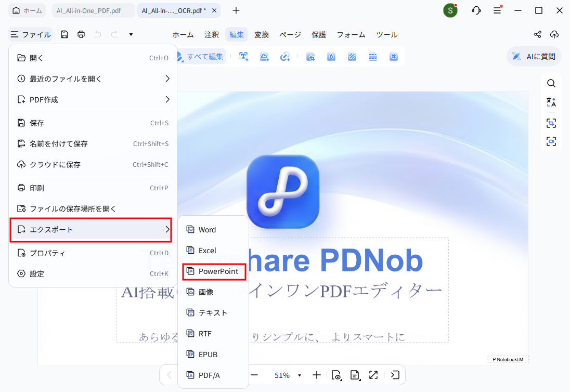Switch to the フォーム ribbon tab

(351, 34)
